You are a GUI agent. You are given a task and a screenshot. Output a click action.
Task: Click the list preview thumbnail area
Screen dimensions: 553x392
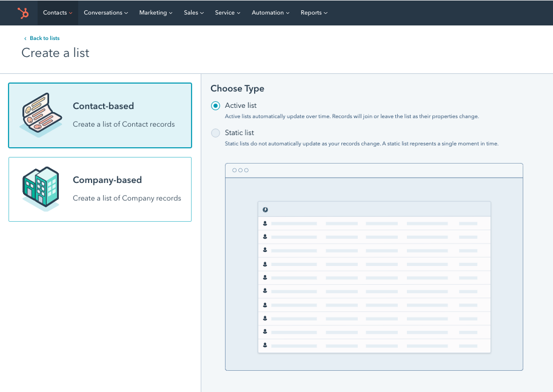[374, 267]
